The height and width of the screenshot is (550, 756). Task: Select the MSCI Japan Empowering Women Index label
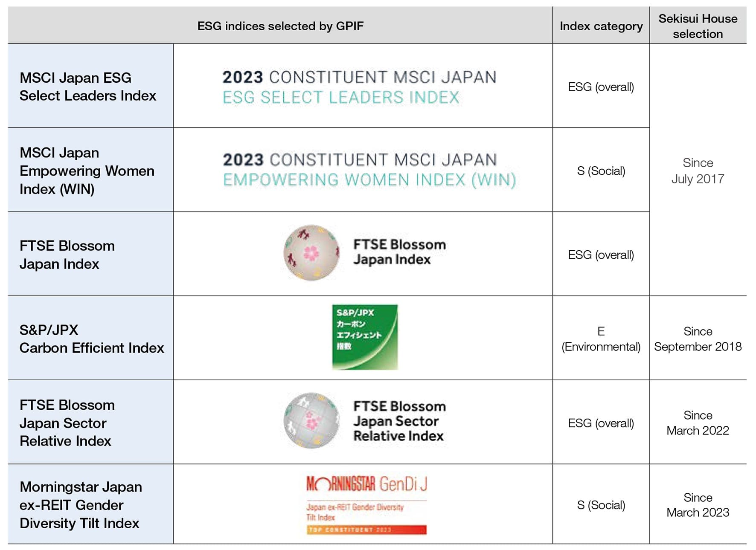[87, 171]
